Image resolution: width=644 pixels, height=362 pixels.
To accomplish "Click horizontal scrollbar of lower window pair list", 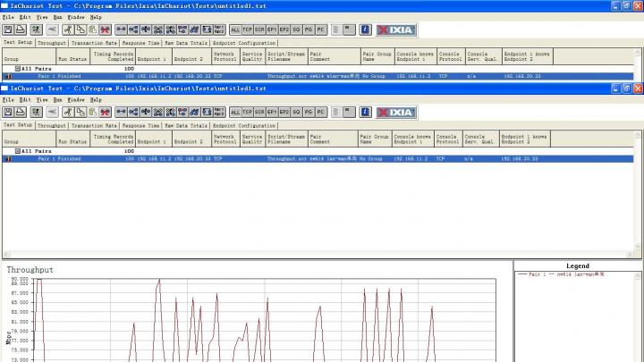I will [318, 254].
